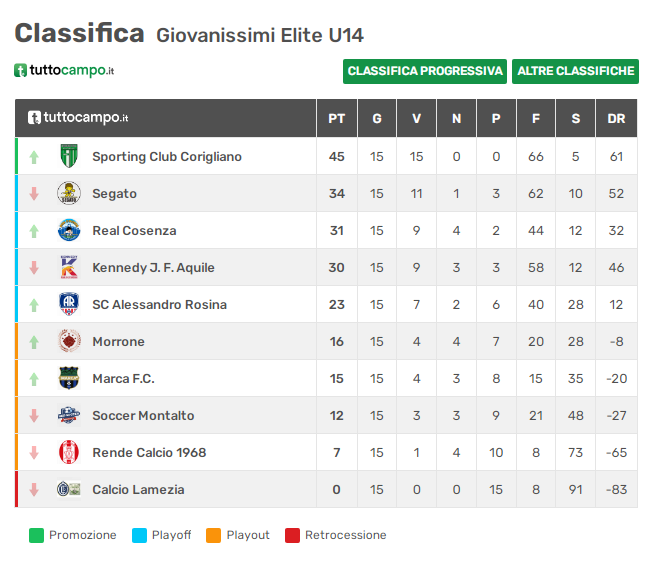Open Altre Classifiche button

575,71
